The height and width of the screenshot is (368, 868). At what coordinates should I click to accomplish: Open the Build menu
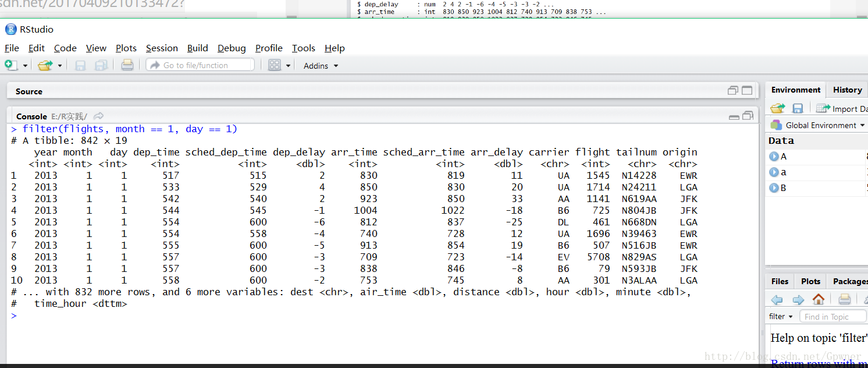pos(198,48)
